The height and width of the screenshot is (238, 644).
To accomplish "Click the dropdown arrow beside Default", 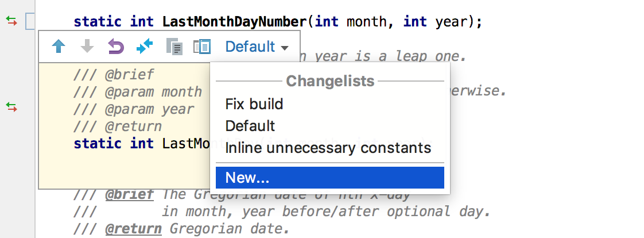I will coord(285,48).
